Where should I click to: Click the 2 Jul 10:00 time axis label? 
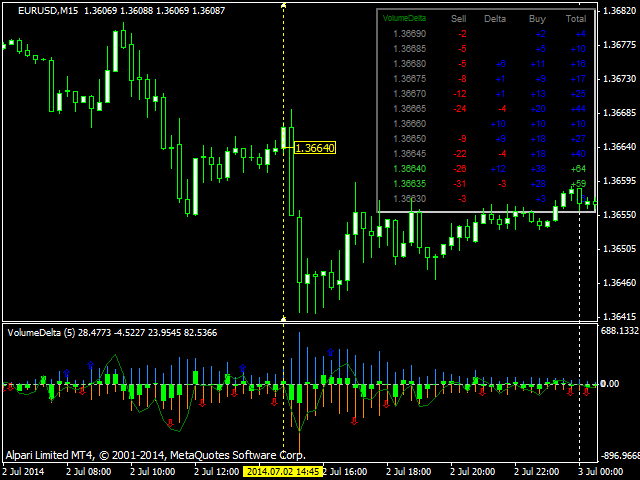(x=152, y=472)
